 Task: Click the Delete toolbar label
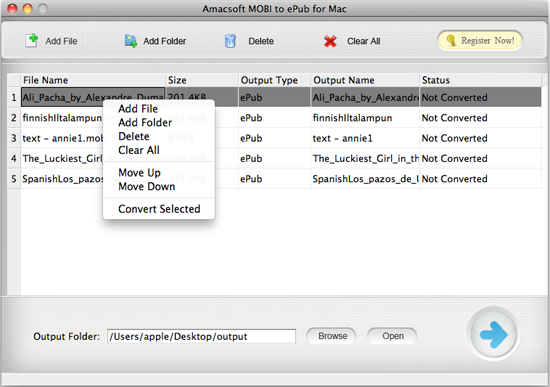[x=261, y=41]
